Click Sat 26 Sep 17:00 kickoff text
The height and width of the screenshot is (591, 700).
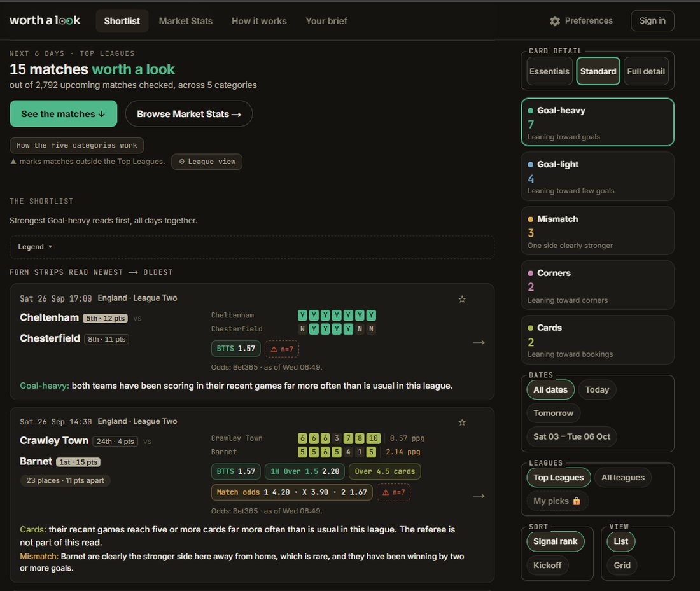tap(56, 298)
